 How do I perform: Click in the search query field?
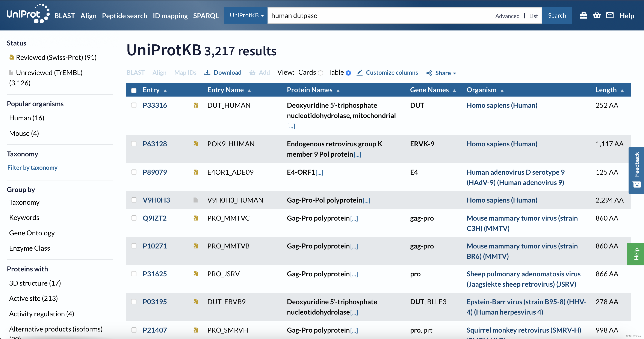380,15
